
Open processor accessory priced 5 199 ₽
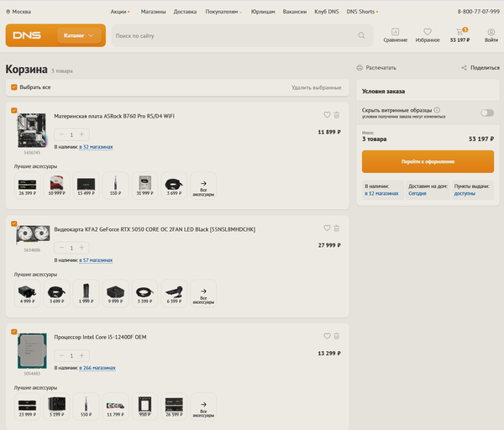pos(56,406)
